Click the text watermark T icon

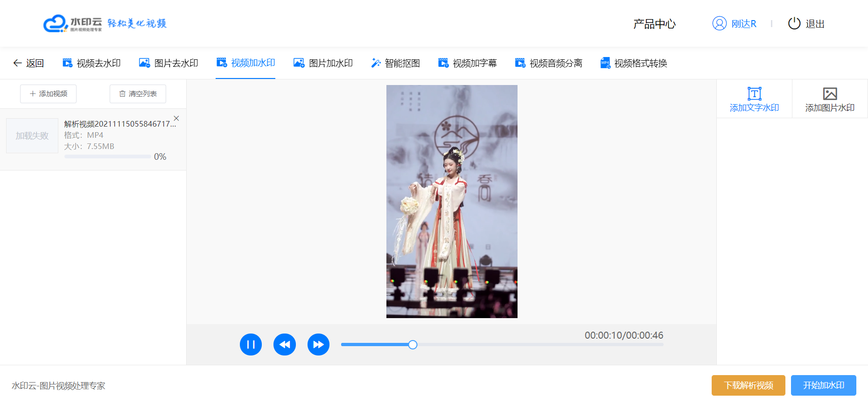pyautogui.click(x=754, y=93)
